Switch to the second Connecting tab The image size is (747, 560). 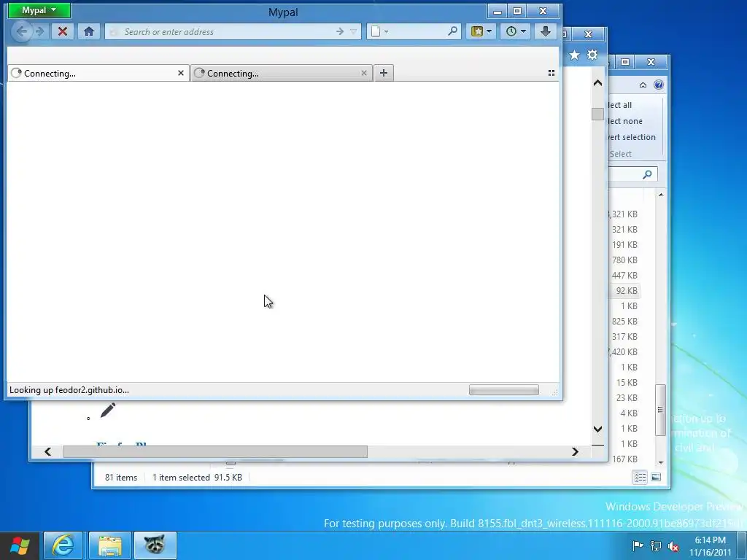(282, 74)
